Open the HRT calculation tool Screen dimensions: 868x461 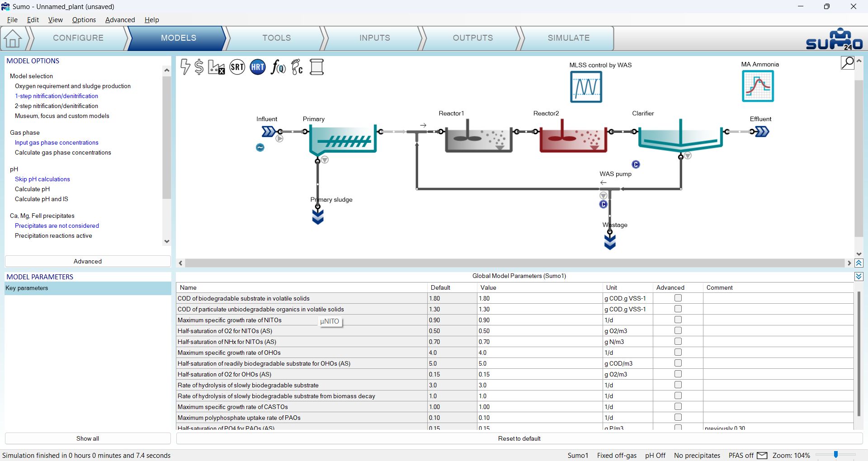[258, 67]
